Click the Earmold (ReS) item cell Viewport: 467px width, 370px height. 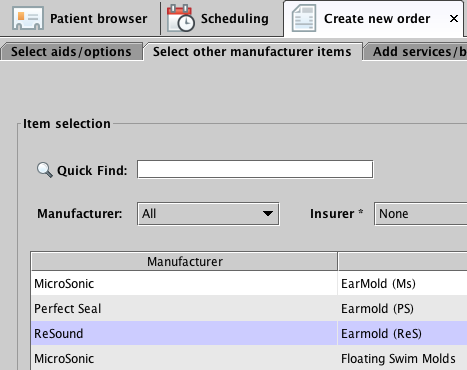pyautogui.click(x=402, y=334)
